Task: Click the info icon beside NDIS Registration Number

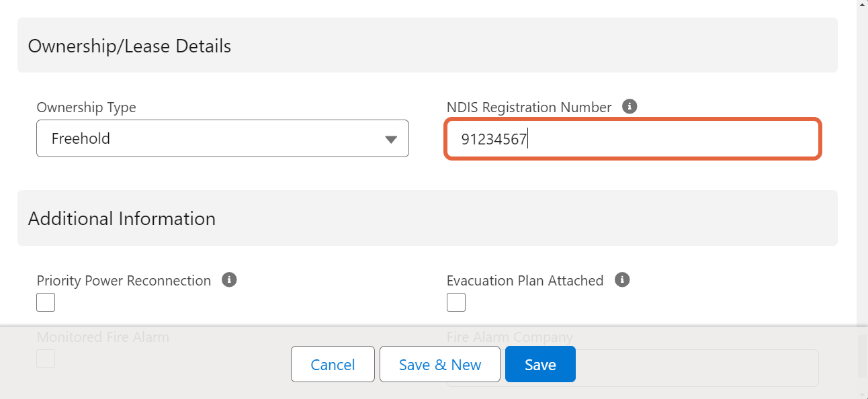Action: point(630,106)
